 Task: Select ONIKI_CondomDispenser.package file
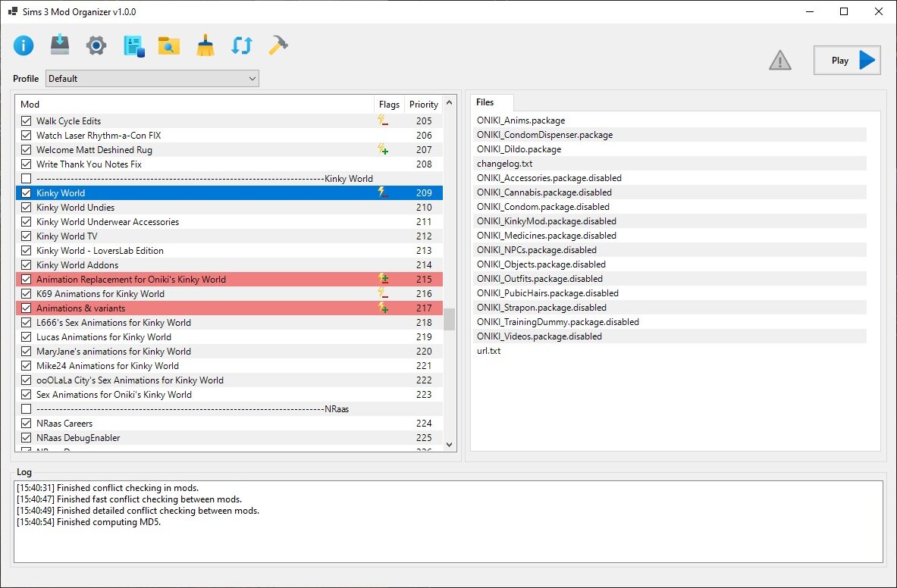click(x=670, y=135)
